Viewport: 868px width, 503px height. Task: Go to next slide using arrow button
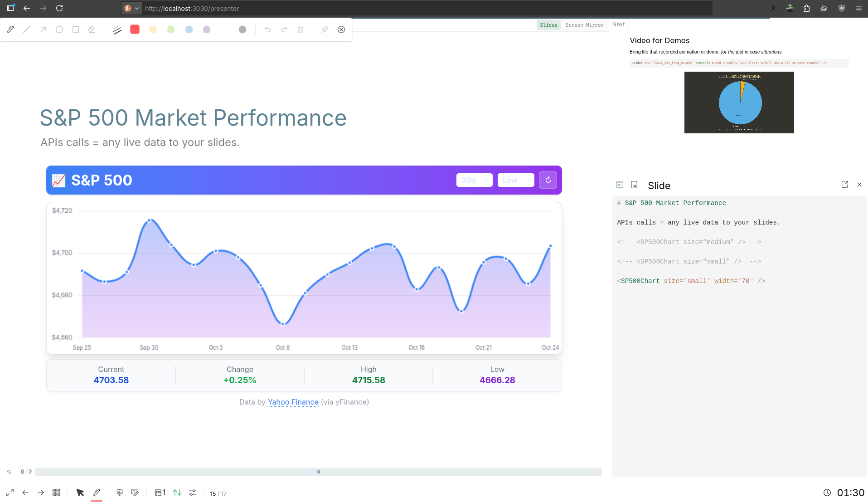41,493
